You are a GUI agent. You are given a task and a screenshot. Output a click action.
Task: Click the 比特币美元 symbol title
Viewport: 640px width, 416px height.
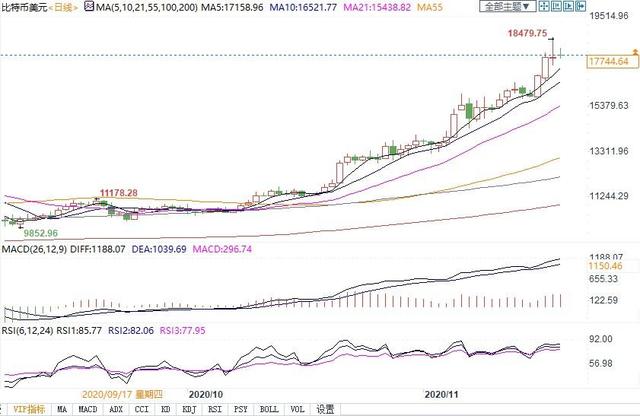click(x=24, y=7)
